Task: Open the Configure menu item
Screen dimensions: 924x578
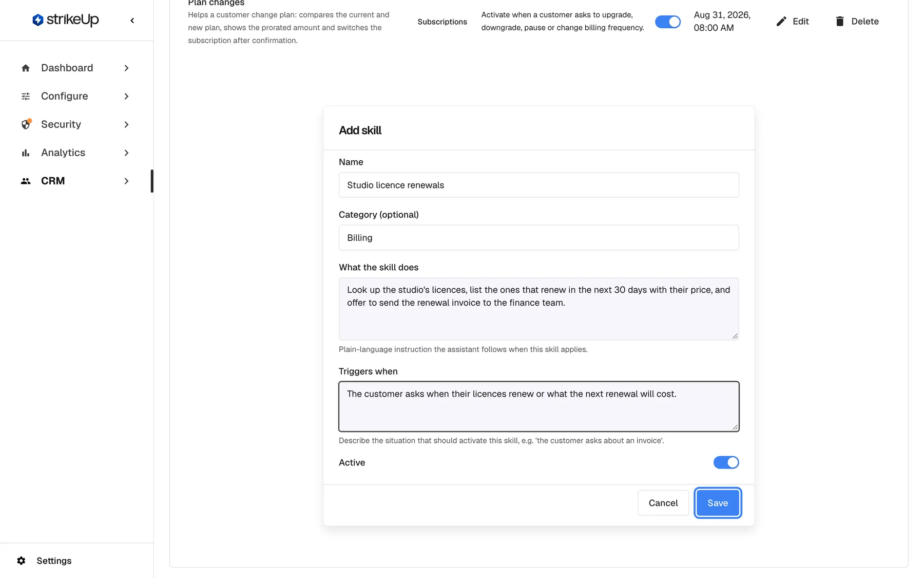Action: (75, 96)
